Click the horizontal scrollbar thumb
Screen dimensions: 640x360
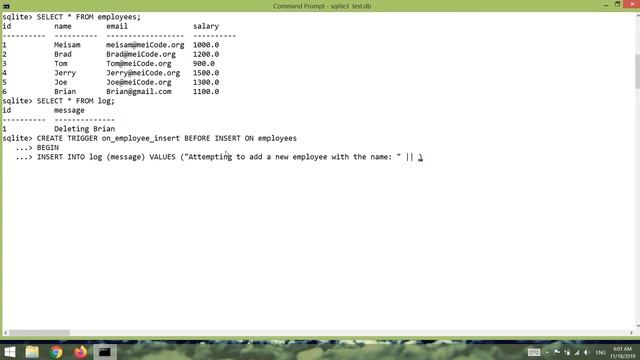click(39, 333)
